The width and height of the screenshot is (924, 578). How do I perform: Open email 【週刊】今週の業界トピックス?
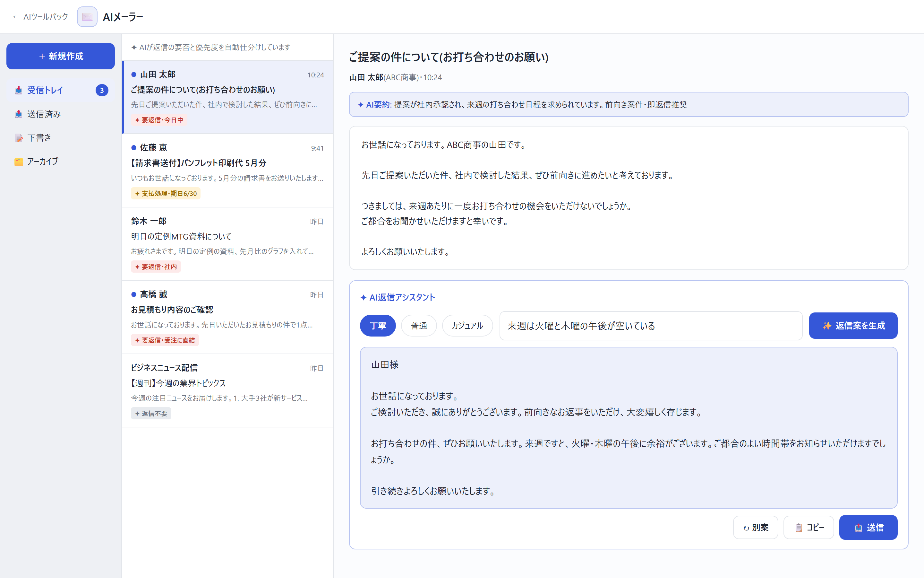(x=227, y=391)
